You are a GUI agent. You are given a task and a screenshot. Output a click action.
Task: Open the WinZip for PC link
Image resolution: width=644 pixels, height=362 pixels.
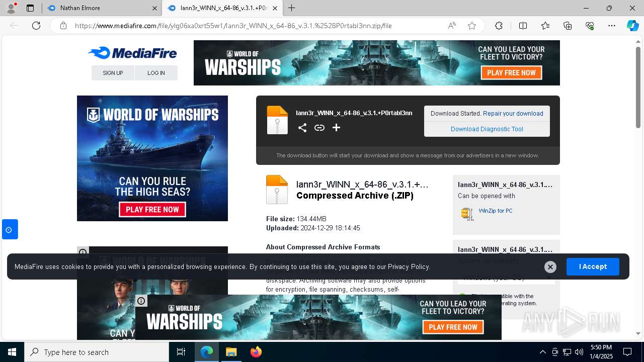click(x=496, y=211)
